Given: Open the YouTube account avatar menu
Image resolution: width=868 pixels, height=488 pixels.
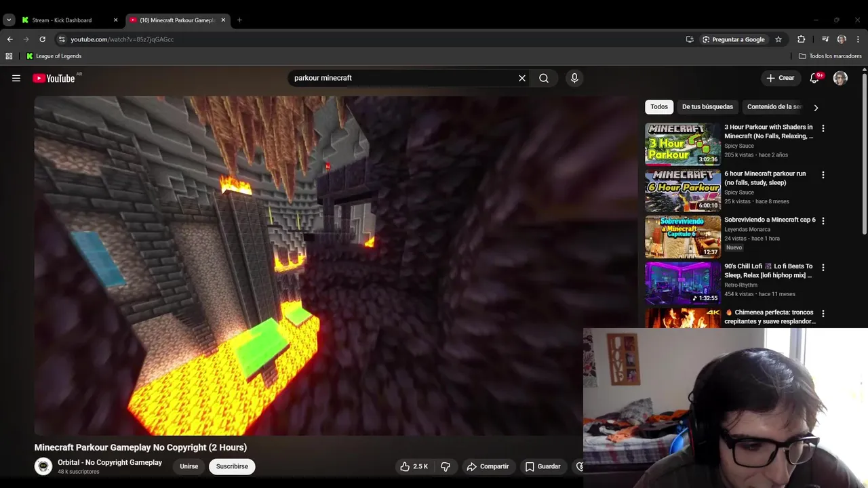Looking at the screenshot, I should (x=840, y=78).
